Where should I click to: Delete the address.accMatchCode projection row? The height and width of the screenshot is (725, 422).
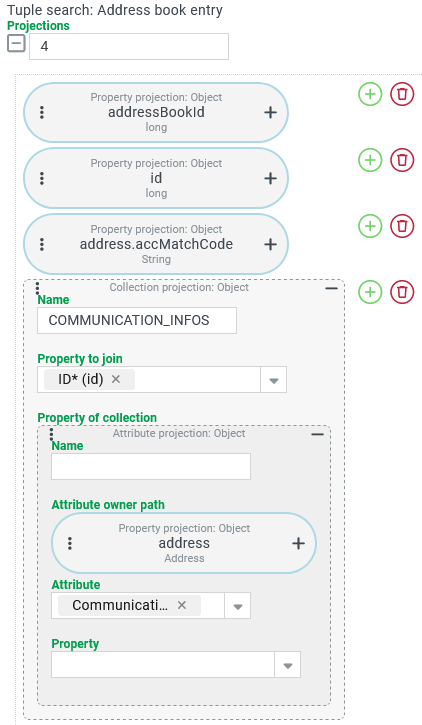click(x=402, y=226)
